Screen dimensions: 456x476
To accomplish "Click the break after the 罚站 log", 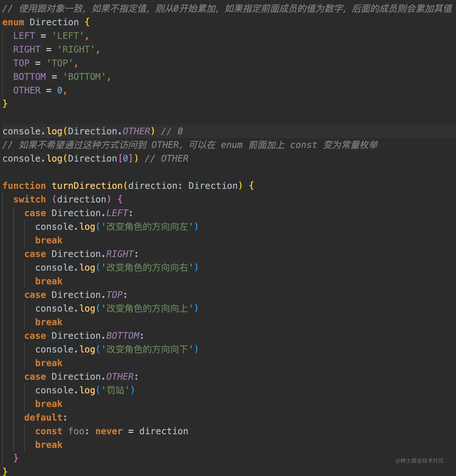I will [49, 404].
